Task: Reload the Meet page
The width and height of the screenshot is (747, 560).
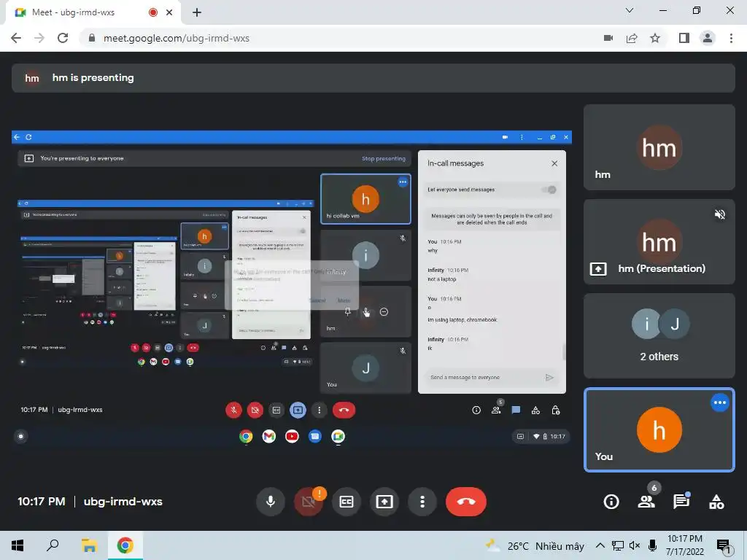Action: click(63, 38)
